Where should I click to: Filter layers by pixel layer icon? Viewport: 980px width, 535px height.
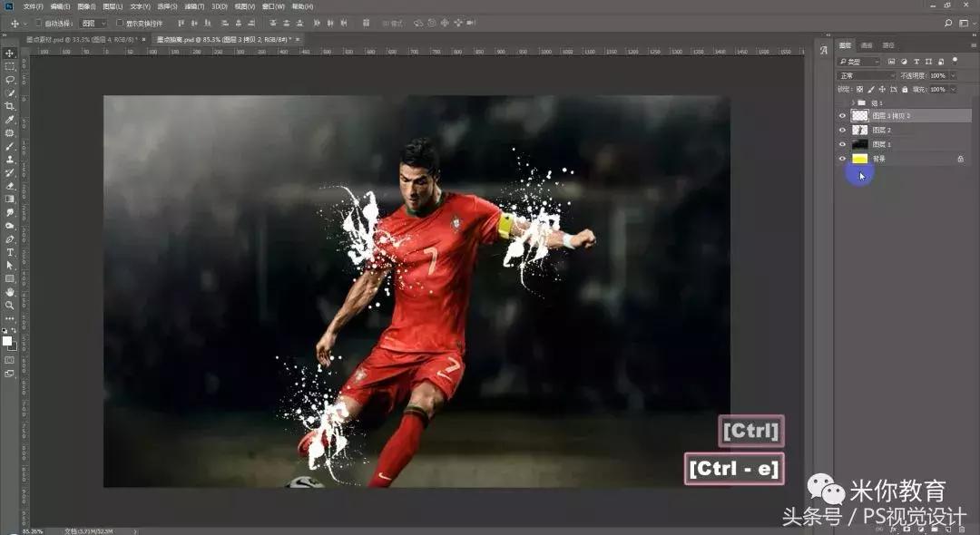point(891,61)
